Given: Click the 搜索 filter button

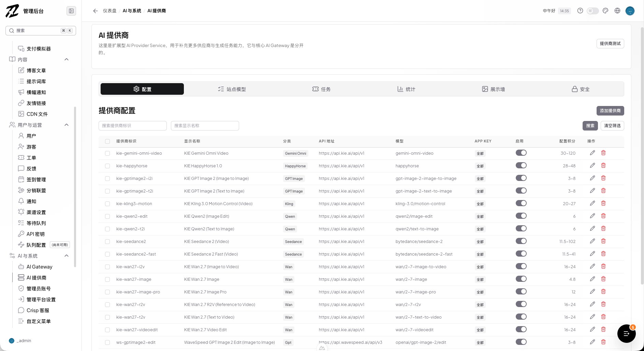Looking at the screenshot, I should (x=590, y=126).
